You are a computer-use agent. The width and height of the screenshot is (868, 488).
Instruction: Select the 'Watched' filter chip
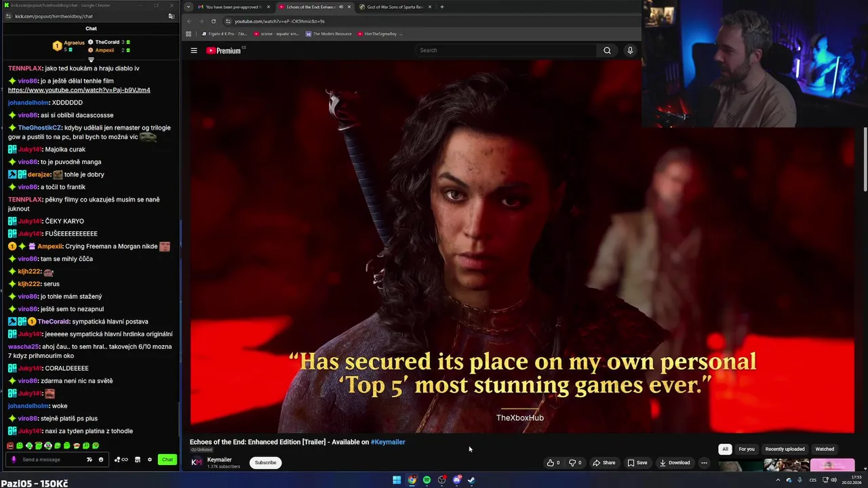825,449
